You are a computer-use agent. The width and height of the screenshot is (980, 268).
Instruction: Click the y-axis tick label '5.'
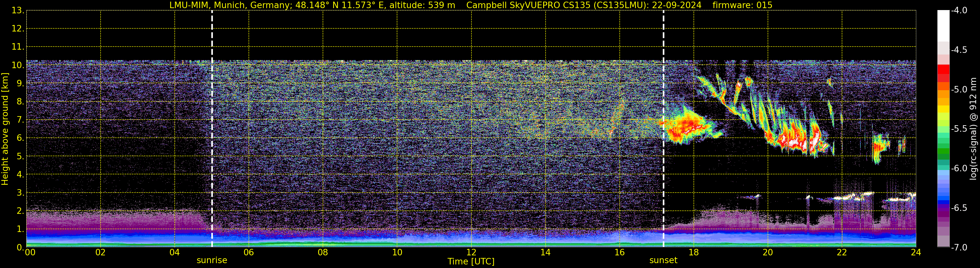tap(20, 156)
